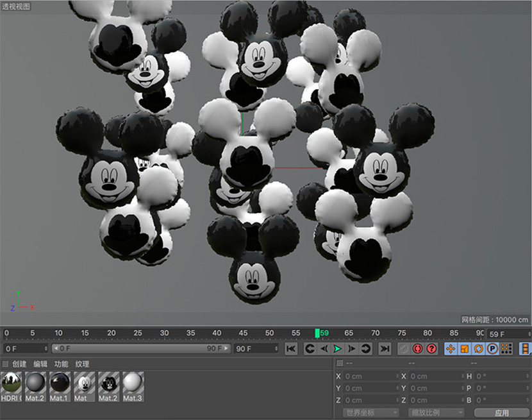Click the material manager grip icon
The width and height of the screenshot is (532, 420).
point(4,364)
